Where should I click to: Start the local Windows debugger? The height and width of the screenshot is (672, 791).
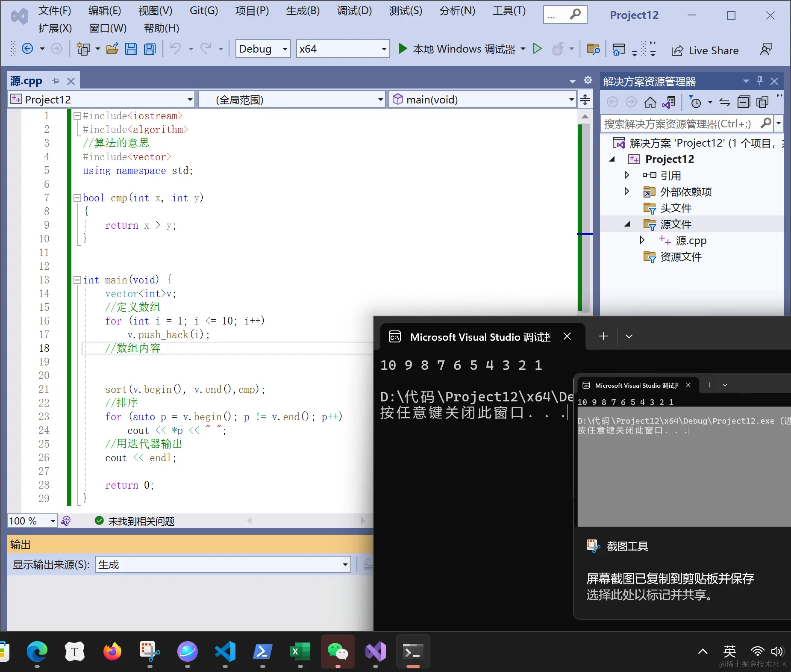coord(402,49)
